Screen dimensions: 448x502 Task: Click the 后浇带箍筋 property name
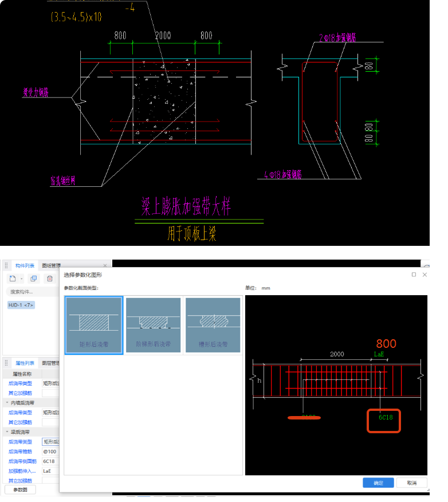[x=20, y=452]
